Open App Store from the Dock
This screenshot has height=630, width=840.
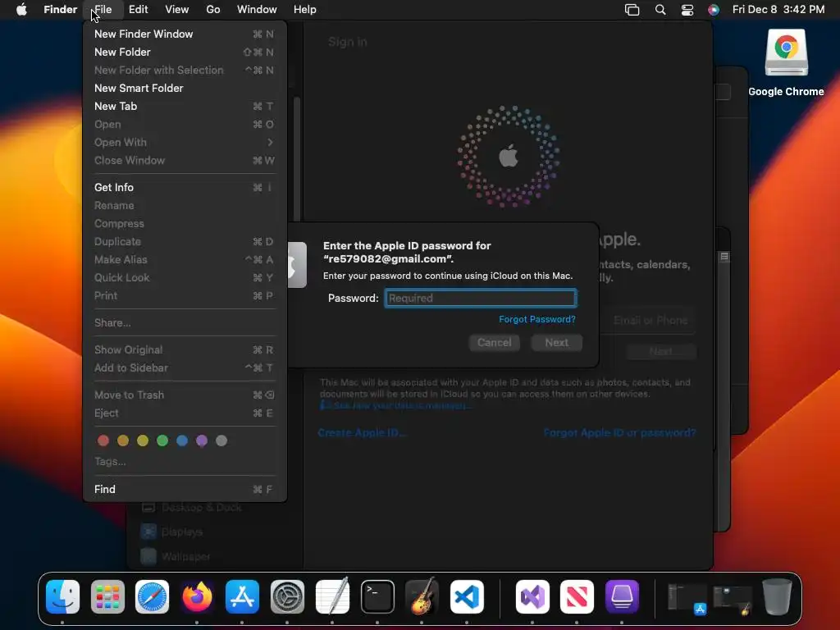coord(242,596)
